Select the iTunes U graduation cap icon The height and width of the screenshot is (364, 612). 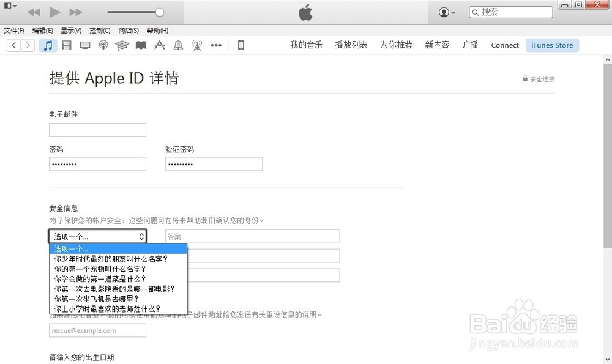tap(122, 45)
